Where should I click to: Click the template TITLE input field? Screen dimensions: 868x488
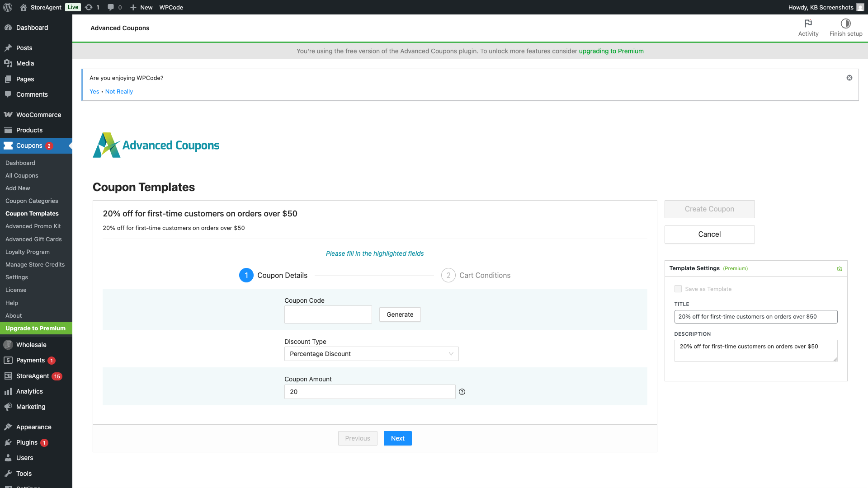point(756,317)
